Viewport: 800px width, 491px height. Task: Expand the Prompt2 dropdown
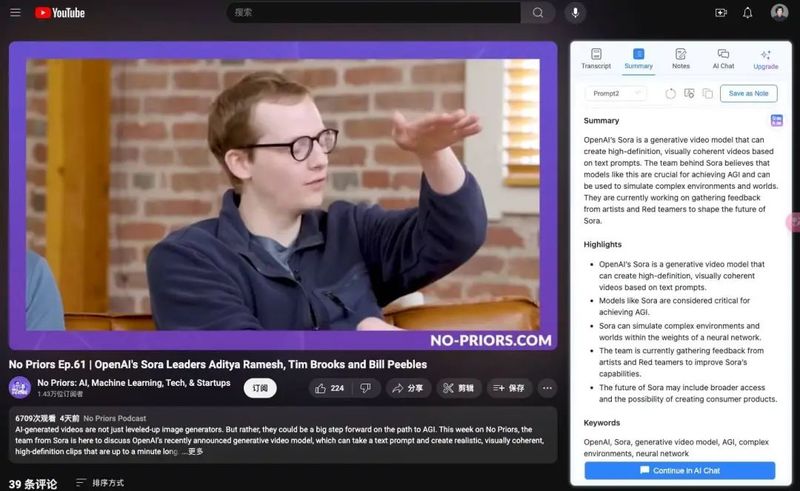point(616,93)
